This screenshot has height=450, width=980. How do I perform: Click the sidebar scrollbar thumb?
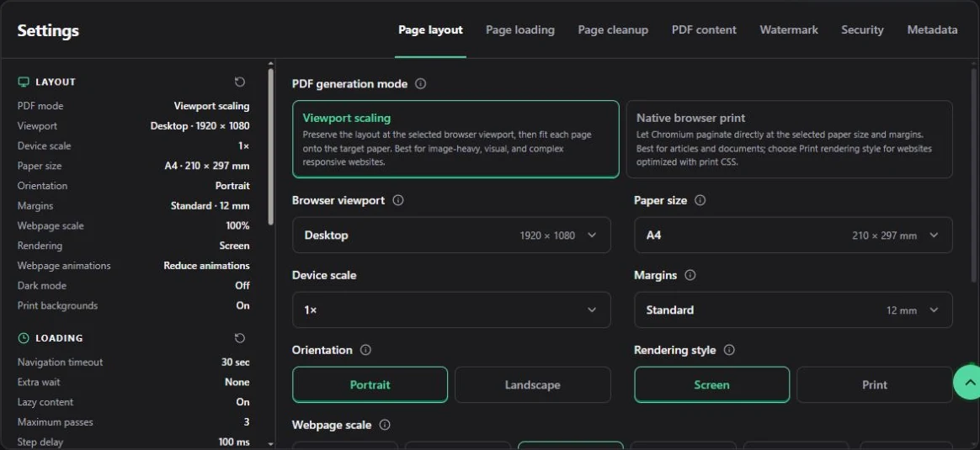coord(270,146)
